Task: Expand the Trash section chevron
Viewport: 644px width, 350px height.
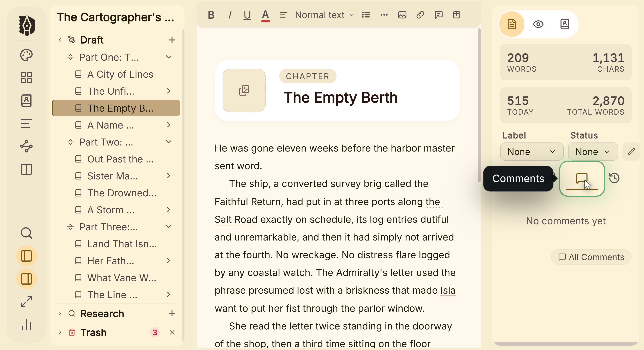Action: point(60,332)
